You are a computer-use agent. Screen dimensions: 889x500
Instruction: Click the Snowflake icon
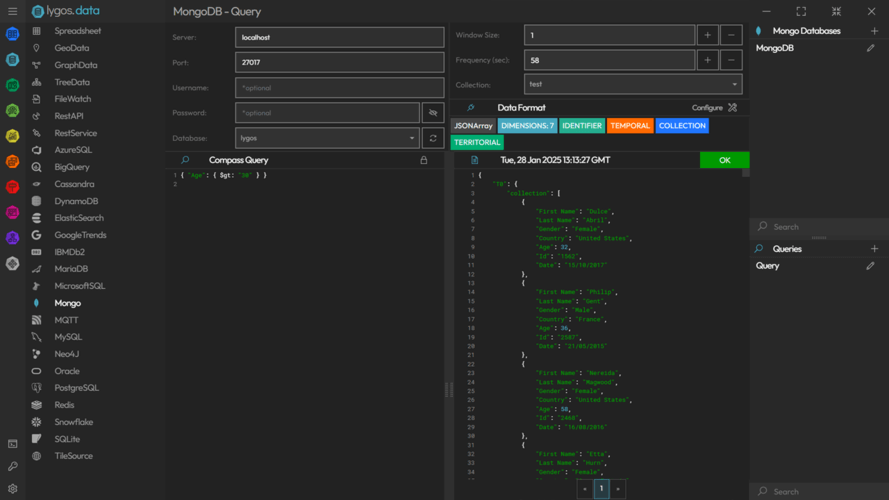(x=36, y=422)
